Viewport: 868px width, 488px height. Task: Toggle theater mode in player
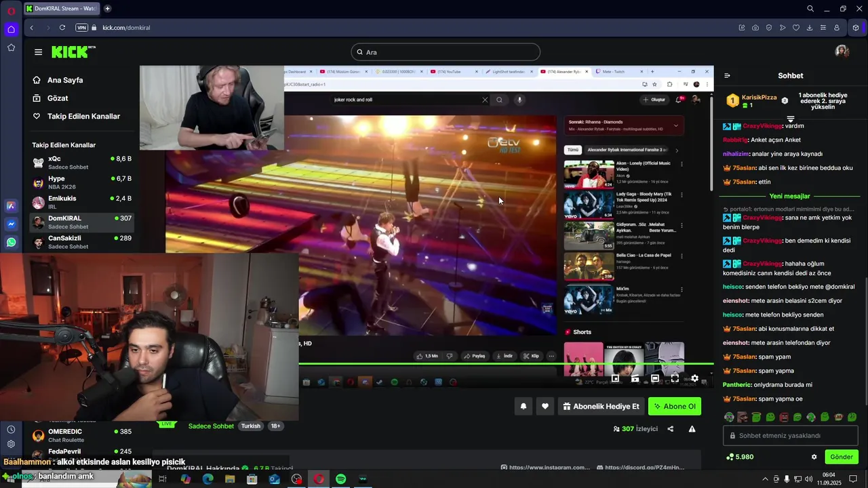[x=655, y=379]
